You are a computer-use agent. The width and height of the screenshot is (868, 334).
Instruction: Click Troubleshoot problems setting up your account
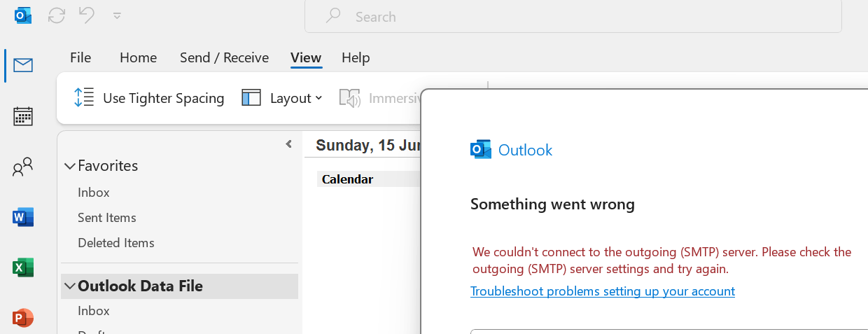click(x=602, y=291)
